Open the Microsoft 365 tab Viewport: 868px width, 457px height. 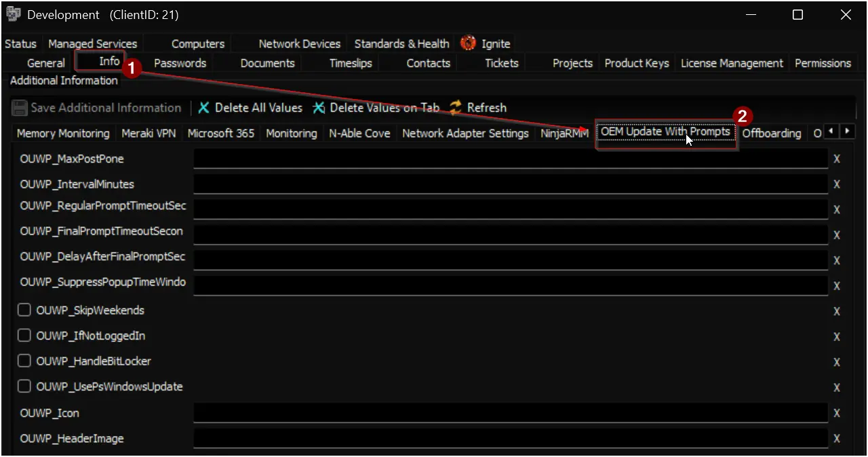[221, 134]
